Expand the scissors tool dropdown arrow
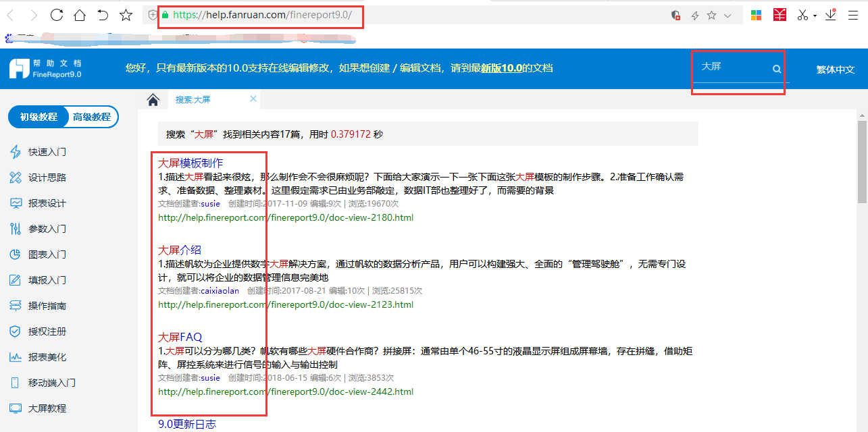 click(x=815, y=16)
